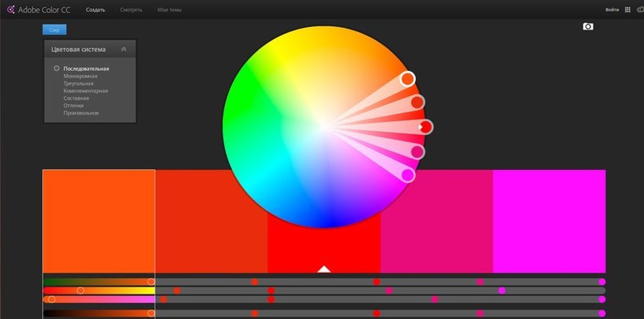Viewport: 644px width, 319px height.
Task: Click the white base color triangle under red swatch
Action: point(324,269)
